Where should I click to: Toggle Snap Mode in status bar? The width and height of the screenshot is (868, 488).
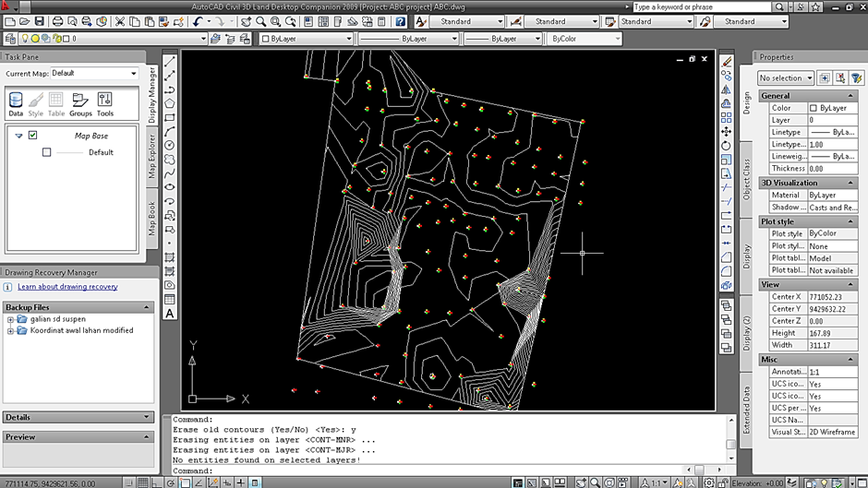click(128, 483)
